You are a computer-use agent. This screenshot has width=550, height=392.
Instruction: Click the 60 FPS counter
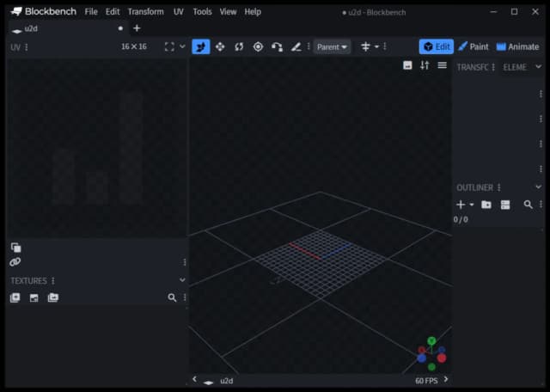click(426, 381)
